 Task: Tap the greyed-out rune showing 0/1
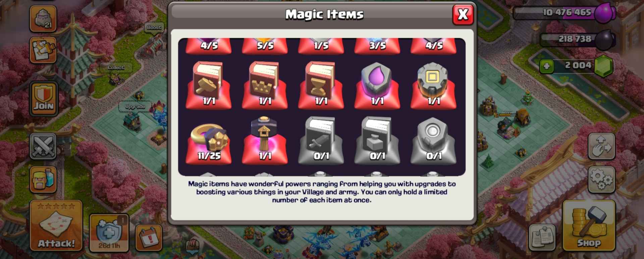point(433,140)
